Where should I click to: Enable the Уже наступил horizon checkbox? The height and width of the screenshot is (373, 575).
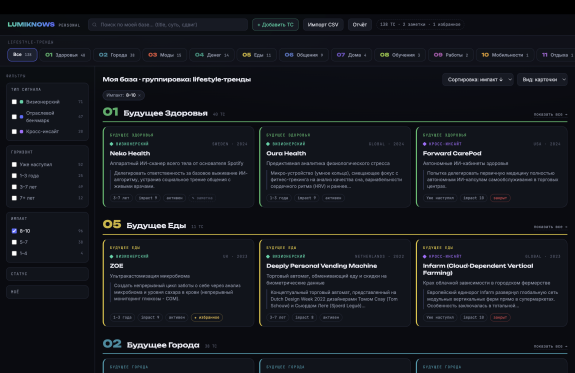pos(14,165)
